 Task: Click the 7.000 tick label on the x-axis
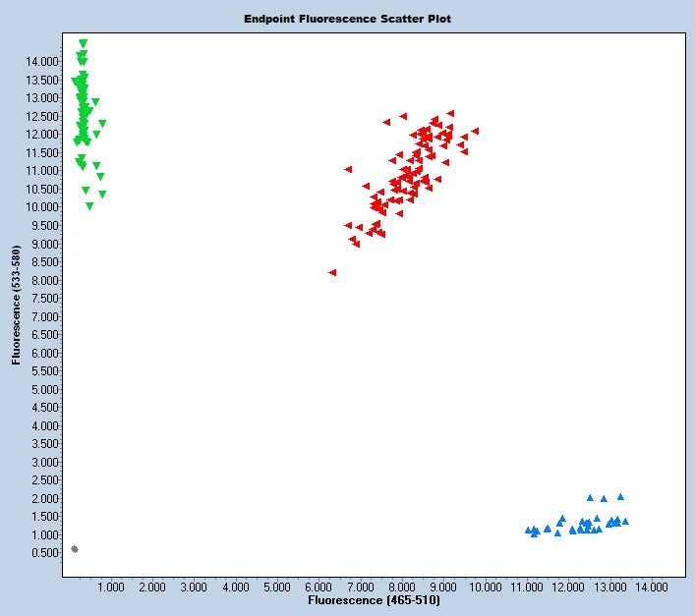(360, 587)
